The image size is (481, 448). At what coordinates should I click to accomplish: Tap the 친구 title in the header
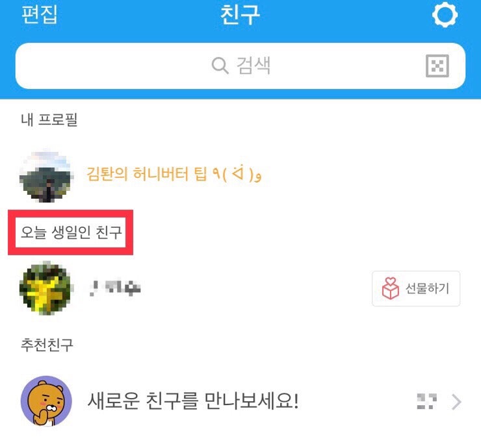[240, 14]
